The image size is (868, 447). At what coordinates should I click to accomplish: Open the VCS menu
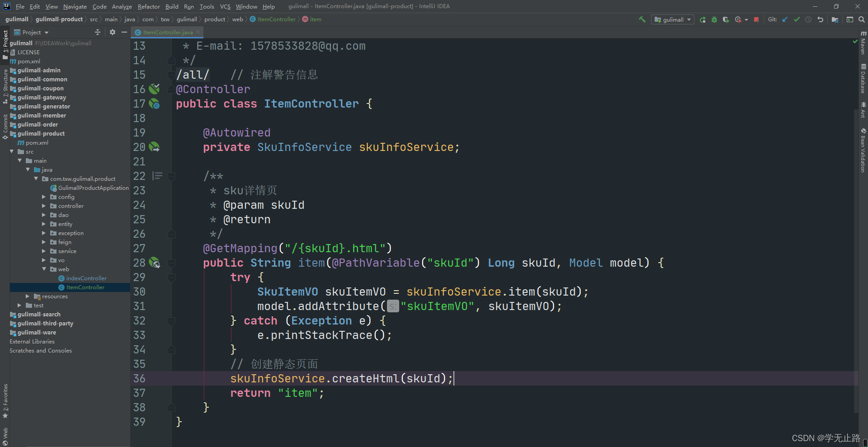click(225, 6)
